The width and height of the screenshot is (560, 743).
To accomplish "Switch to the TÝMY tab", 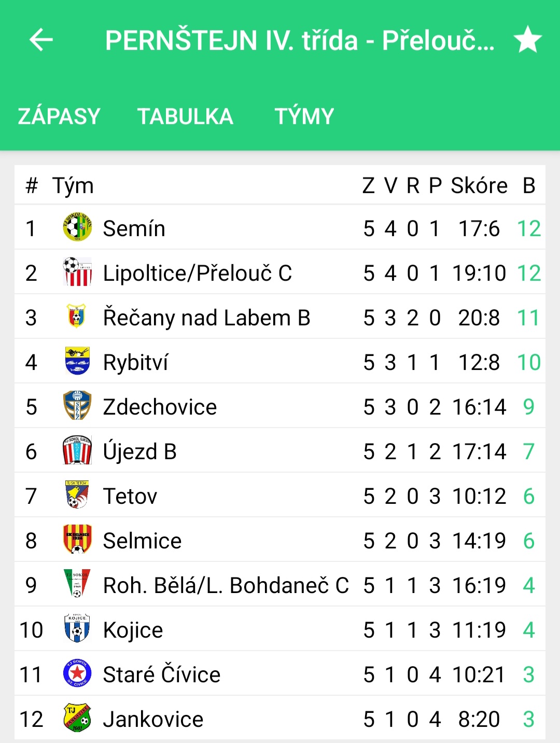I will (304, 116).
